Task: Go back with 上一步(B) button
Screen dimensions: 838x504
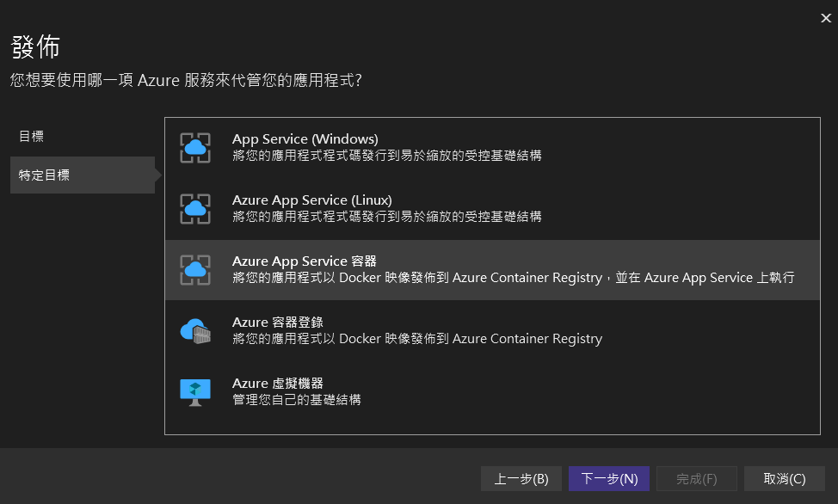Action: pyautogui.click(x=521, y=479)
